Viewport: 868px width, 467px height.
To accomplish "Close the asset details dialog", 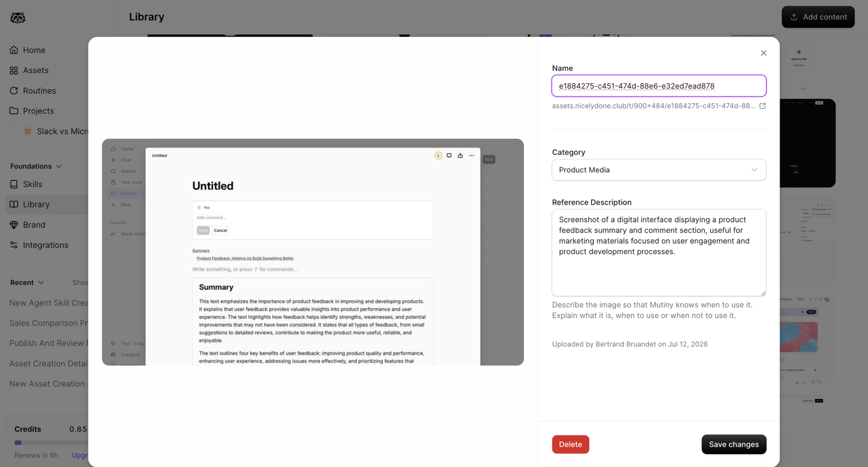I will pyautogui.click(x=764, y=53).
